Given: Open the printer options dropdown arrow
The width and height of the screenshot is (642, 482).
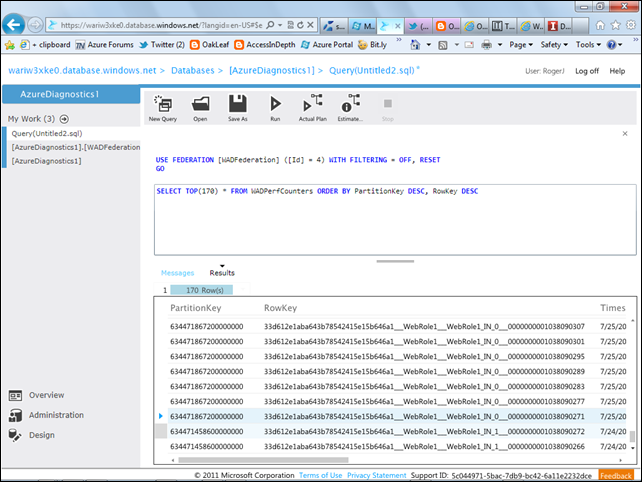Looking at the screenshot, I should tap(500, 45).
